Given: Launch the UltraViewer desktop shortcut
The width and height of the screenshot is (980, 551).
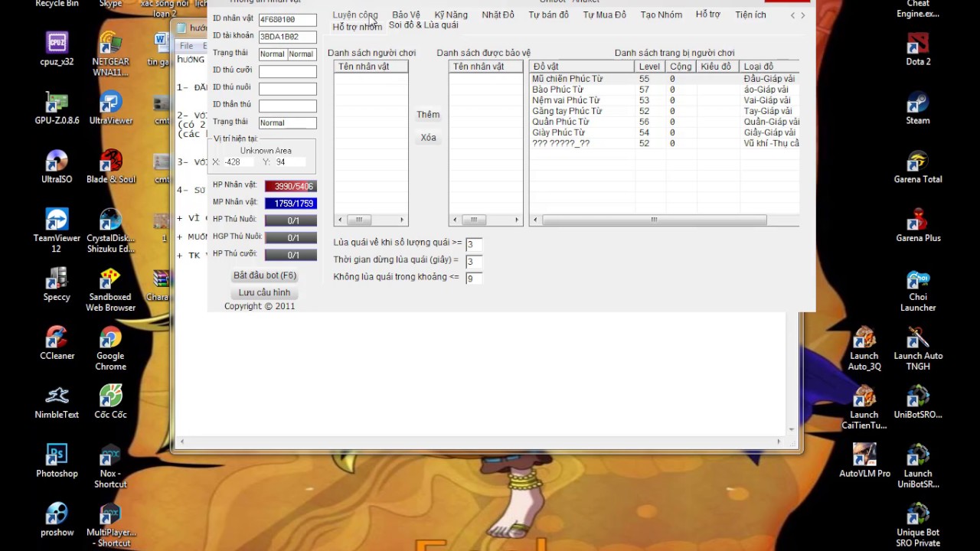Looking at the screenshot, I should pyautogui.click(x=110, y=107).
